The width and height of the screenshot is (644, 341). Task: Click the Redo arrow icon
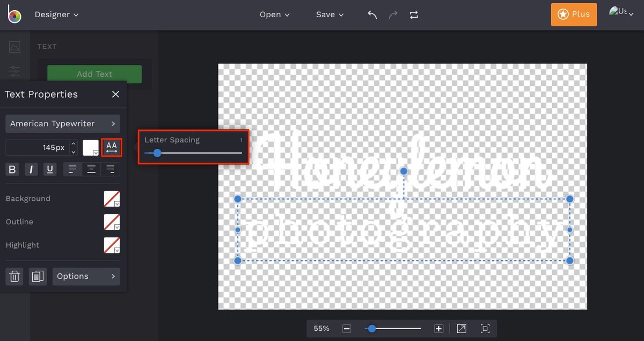pyautogui.click(x=393, y=14)
